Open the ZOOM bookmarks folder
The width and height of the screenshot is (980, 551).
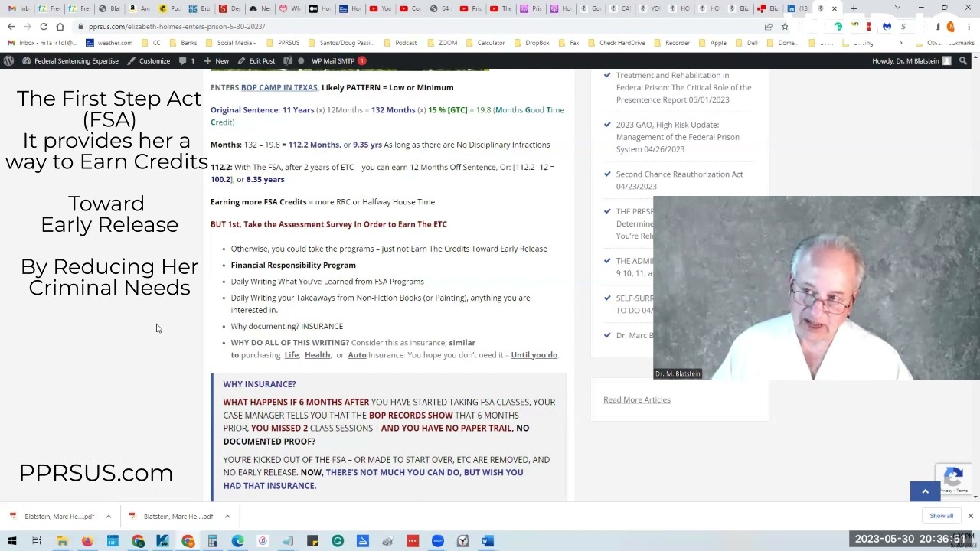(x=443, y=43)
